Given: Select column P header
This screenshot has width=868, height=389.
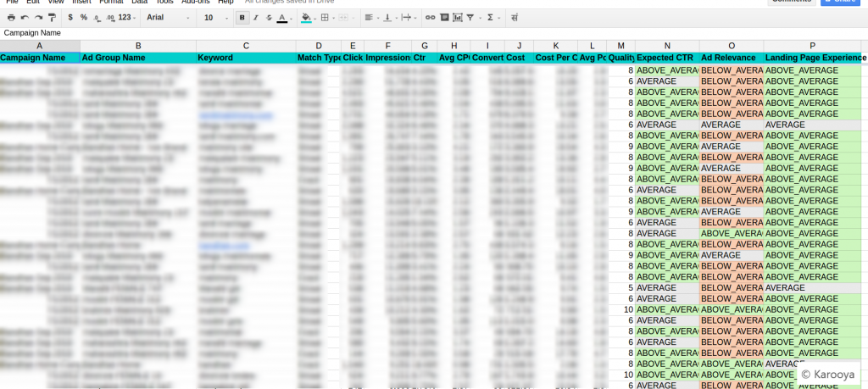Looking at the screenshot, I should (x=813, y=46).
